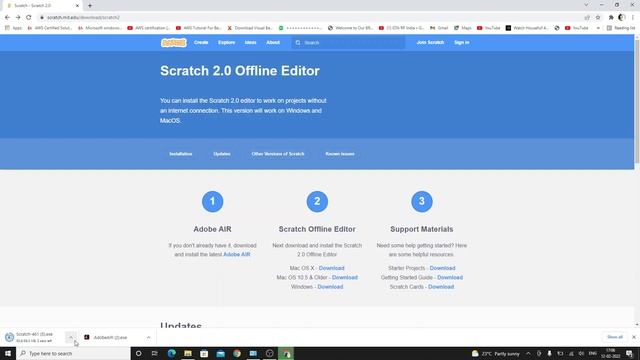Download editor for Mac OS 10.5 & Older

coord(345,278)
